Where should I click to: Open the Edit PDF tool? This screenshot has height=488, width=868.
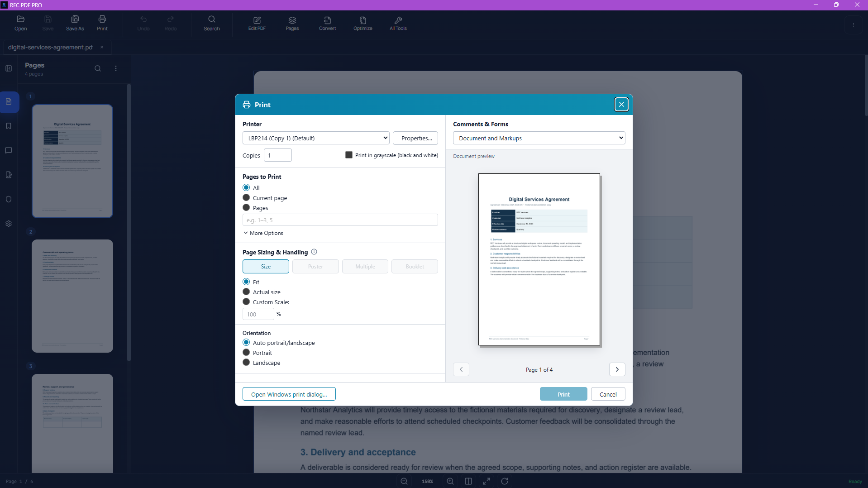click(x=257, y=23)
